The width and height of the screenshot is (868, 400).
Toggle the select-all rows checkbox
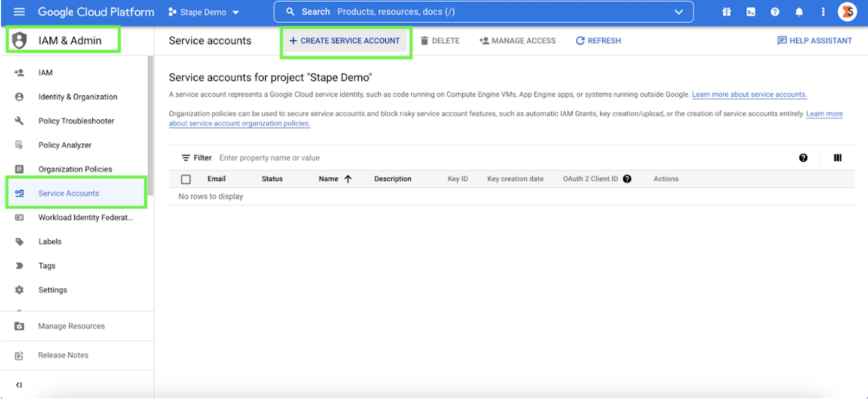[x=186, y=179]
